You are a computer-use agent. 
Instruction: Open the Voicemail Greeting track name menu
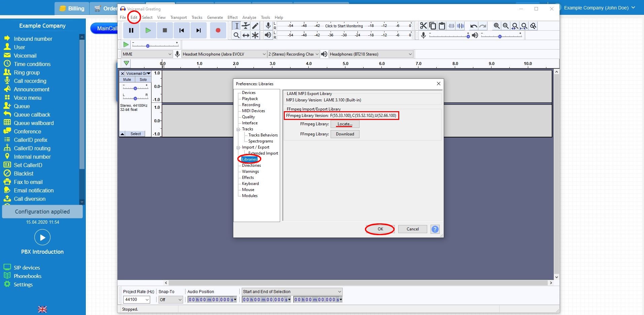coord(138,73)
